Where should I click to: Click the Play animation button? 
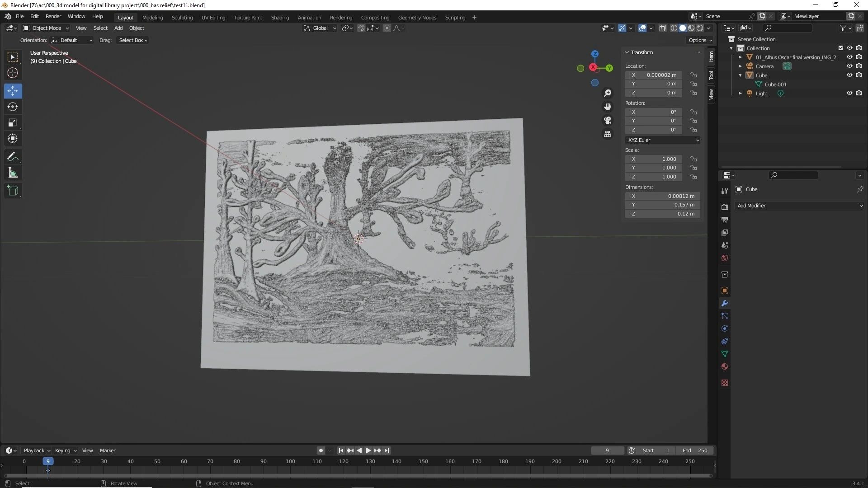coord(368,450)
